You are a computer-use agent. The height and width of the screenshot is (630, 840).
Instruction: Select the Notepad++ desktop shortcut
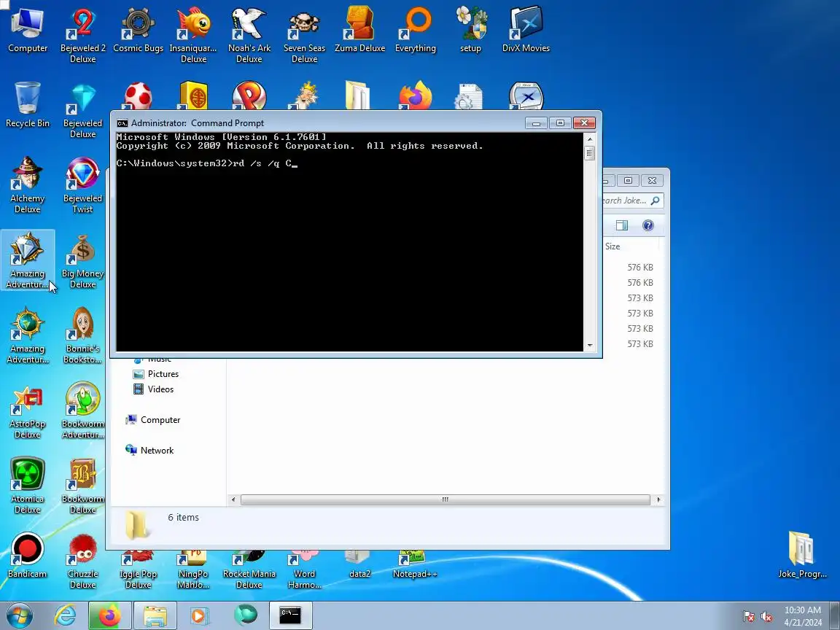tap(415, 564)
